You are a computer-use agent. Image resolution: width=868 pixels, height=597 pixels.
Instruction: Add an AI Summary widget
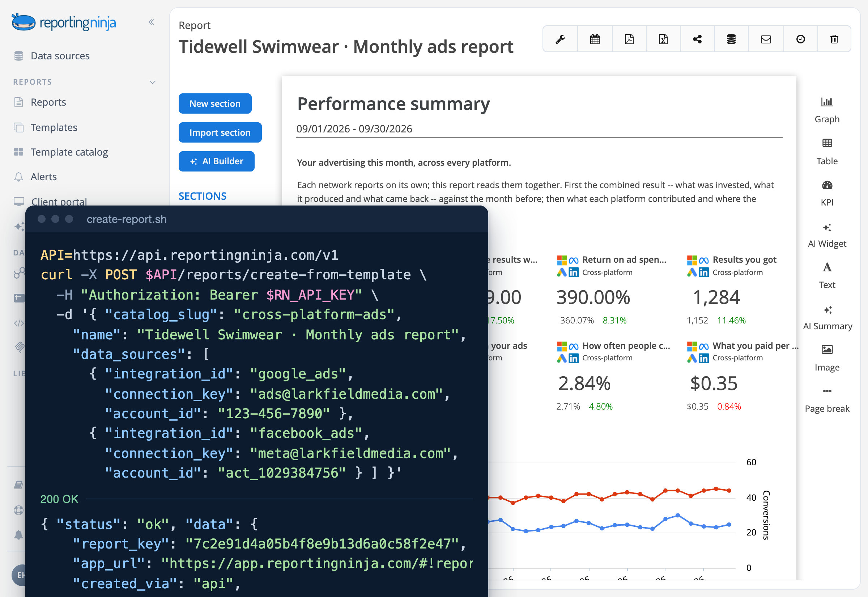[827, 318]
